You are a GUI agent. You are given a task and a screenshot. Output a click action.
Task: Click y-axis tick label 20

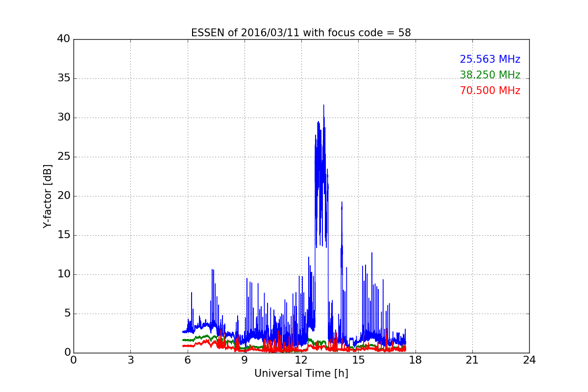click(x=64, y=196)
